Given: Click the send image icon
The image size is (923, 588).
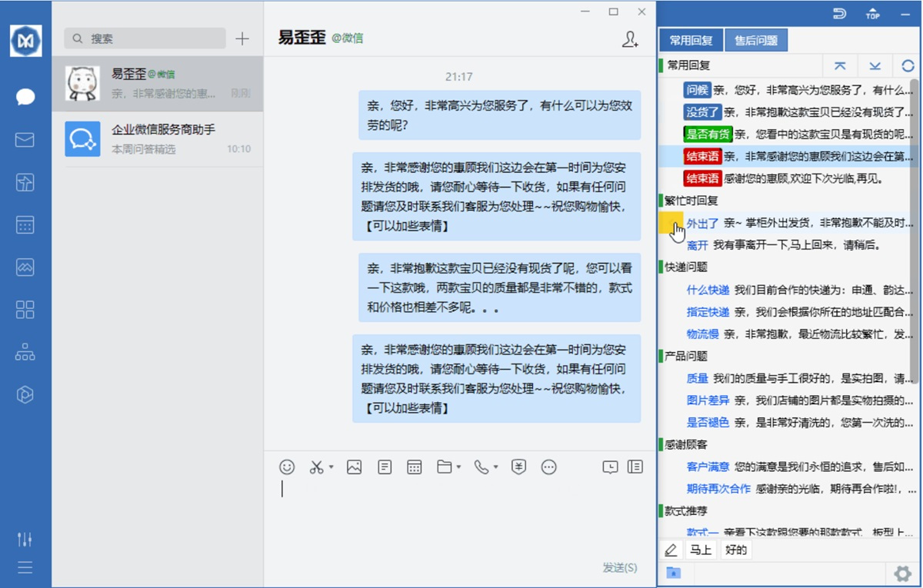Looking at the screenshot, I should click(x=354, y=467).
